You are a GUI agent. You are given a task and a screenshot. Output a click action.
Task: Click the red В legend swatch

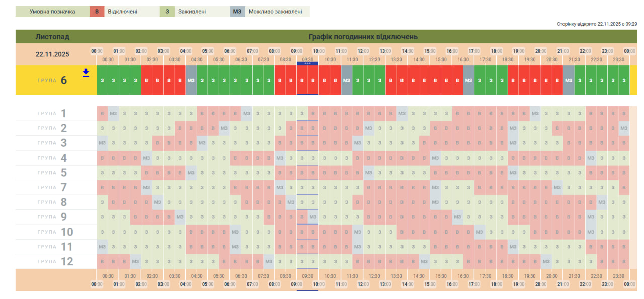click(97, 11)
